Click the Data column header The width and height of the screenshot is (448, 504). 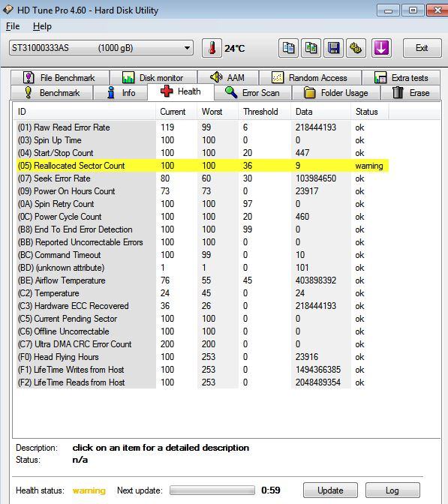320,112
